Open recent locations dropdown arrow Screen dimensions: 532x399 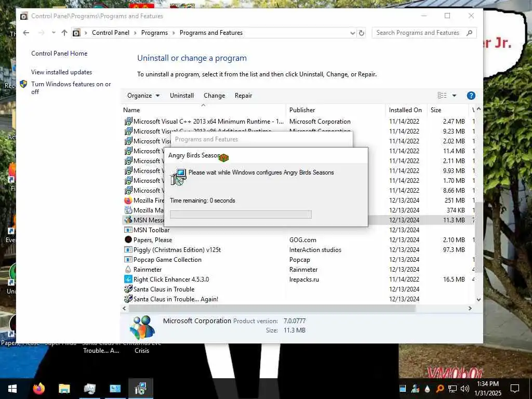(x=54, y=33)
